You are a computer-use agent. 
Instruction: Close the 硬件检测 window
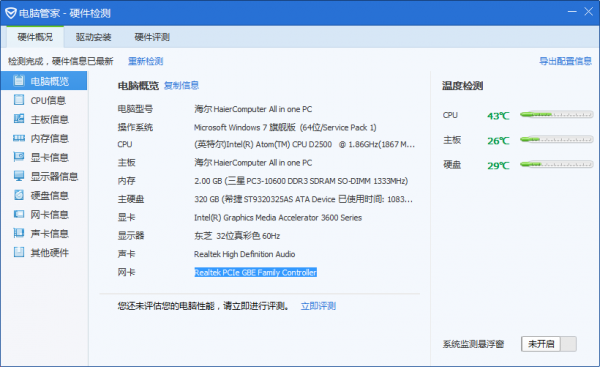[x=589, y=12]
